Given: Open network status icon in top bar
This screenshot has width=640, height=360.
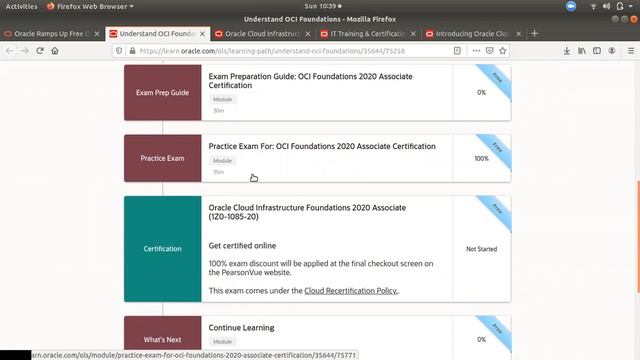Looking at the screenshot, I should click(593, 6).
